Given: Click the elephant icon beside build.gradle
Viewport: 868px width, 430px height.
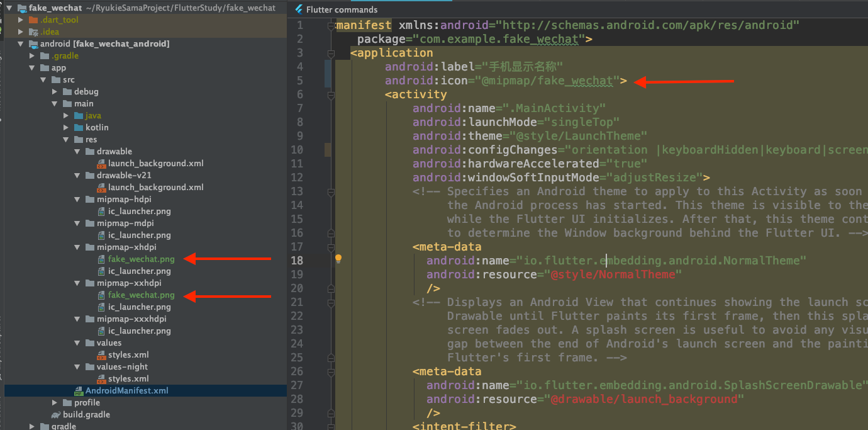Looking at the screenshot, I should coord(56,415).
